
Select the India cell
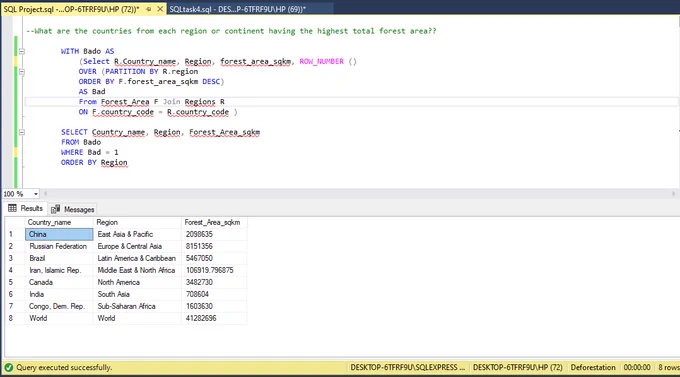(59, 294)
